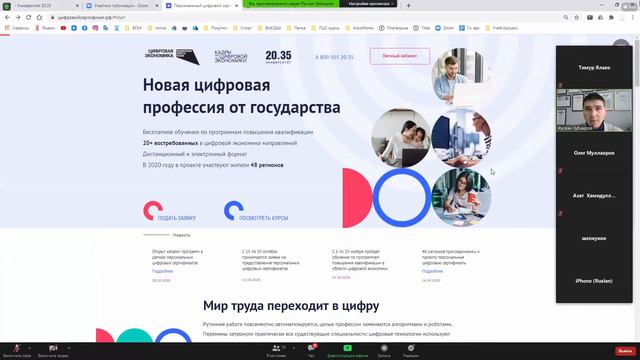The width and height of the screenshot is (640, 360).
Task: Click the browser forward arrow
Action: click(x=18, y=18)
